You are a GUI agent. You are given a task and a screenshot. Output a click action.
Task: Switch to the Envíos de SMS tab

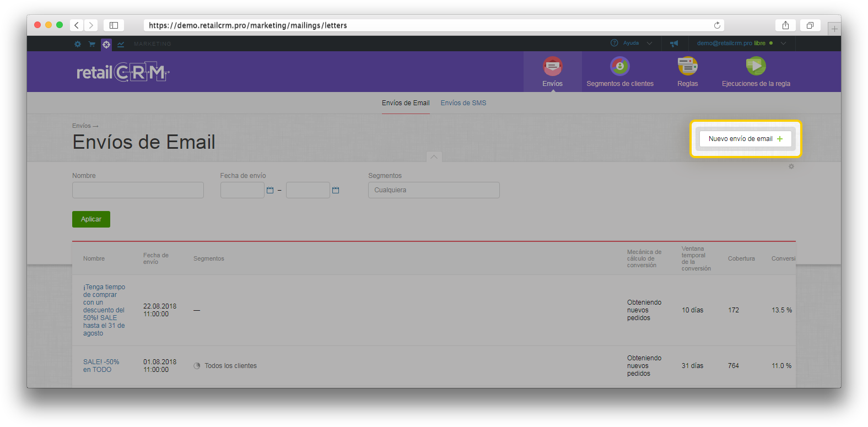(x=463, y=103)
